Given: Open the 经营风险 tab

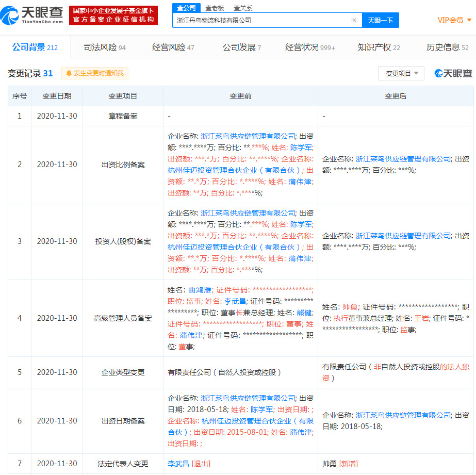Looking at the screenshot, I should pos(173,47).
